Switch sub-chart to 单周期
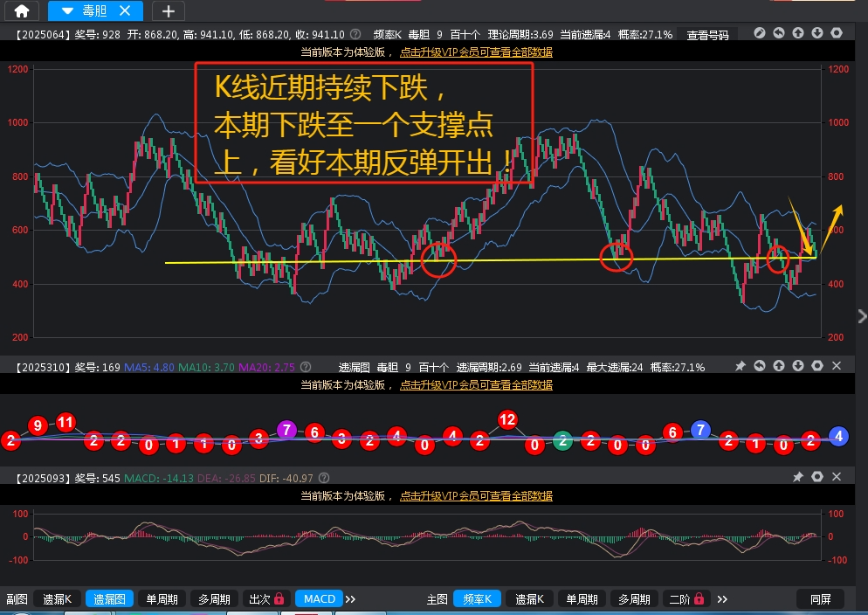Viewport: 868px width, 615px height. (x=162, y=598)
